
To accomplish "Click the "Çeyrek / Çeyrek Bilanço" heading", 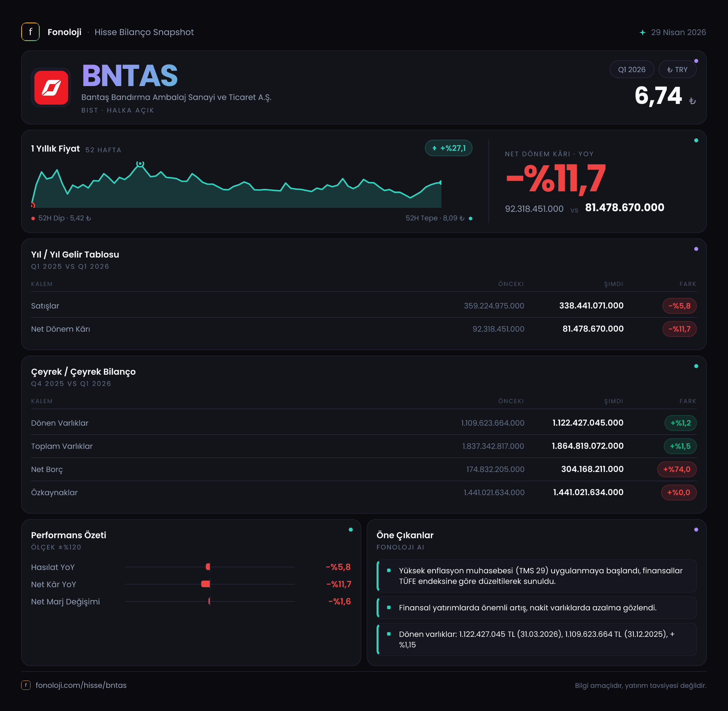I will (x=83, y=372).
